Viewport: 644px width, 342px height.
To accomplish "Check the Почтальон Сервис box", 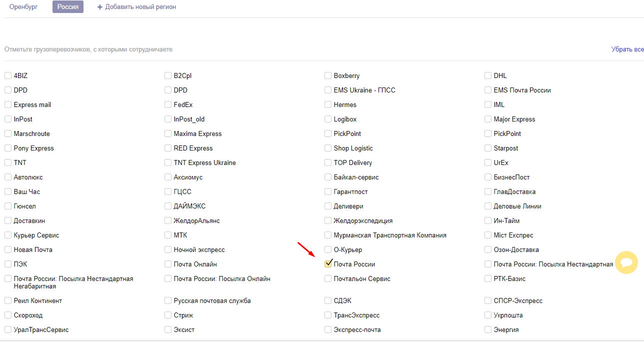I will [328, 278].
